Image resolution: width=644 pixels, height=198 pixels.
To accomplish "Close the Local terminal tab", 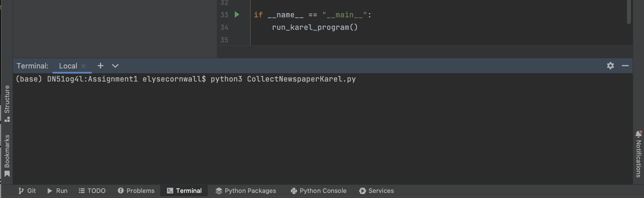I will pos(83,66).
